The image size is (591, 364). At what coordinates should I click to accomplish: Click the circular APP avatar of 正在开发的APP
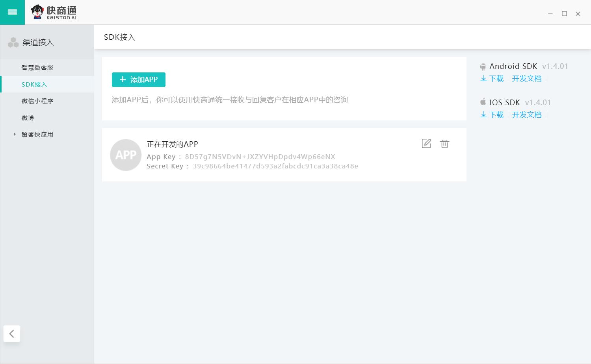point(126,155)
